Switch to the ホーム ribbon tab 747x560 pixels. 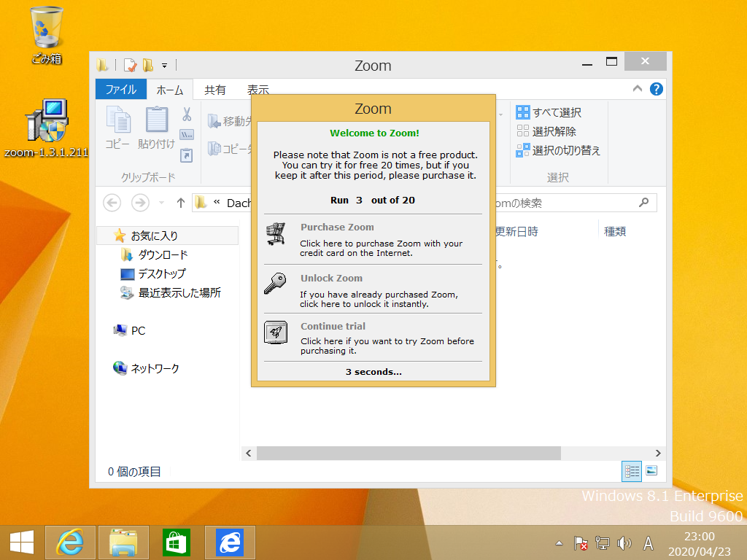(169, 90)
